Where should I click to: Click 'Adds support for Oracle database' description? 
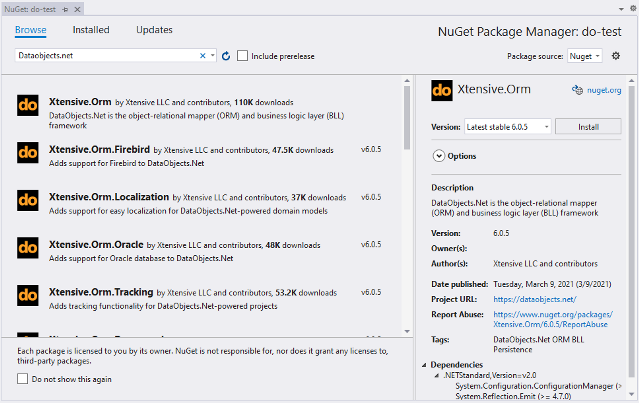click(x=141, y=258)
